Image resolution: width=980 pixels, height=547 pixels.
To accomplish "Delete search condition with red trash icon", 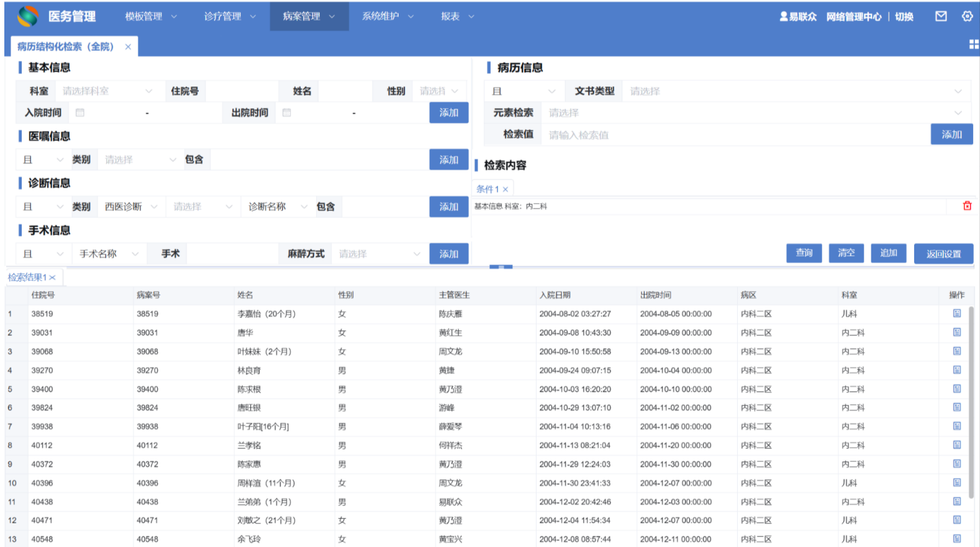I will [x=967, y=206].
